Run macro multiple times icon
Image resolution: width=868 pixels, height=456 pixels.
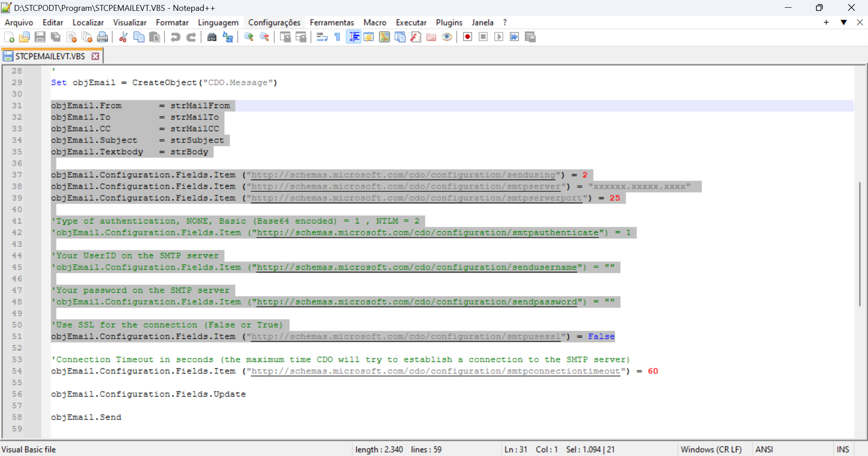click(514, 37)
